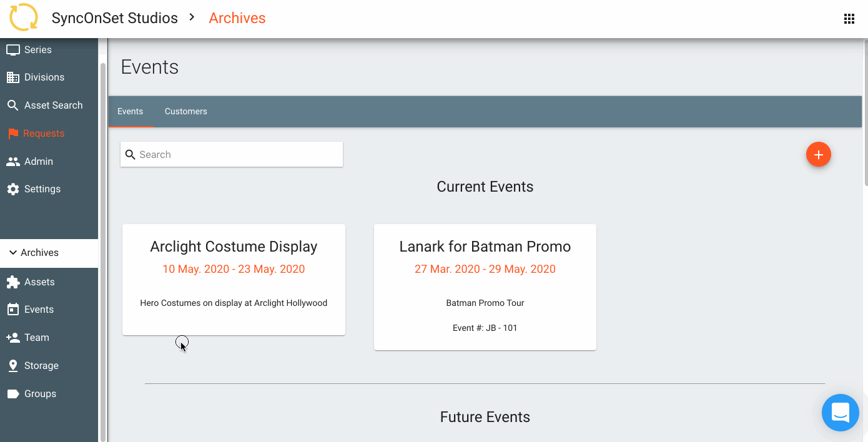Click 'Event #: JB - 101' text
Image resolution: width=868 pixels, height=442 pixels.
[x=485, y=328]
